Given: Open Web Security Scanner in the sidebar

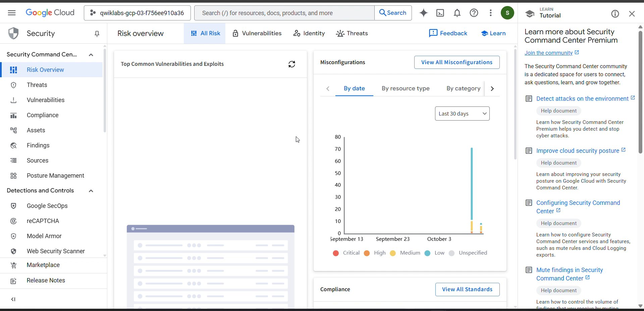Looking at the screenshot, I should (x=52, y=251).
